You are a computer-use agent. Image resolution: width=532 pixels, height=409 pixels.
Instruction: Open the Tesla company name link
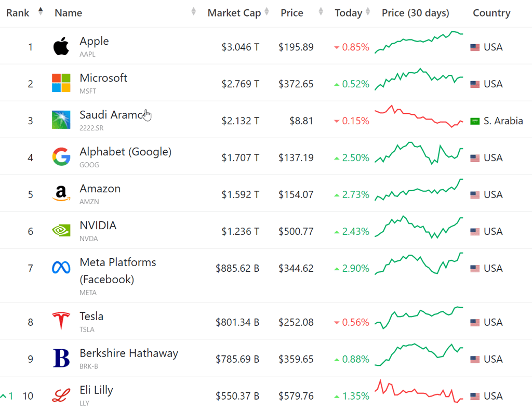click(91, 316)
